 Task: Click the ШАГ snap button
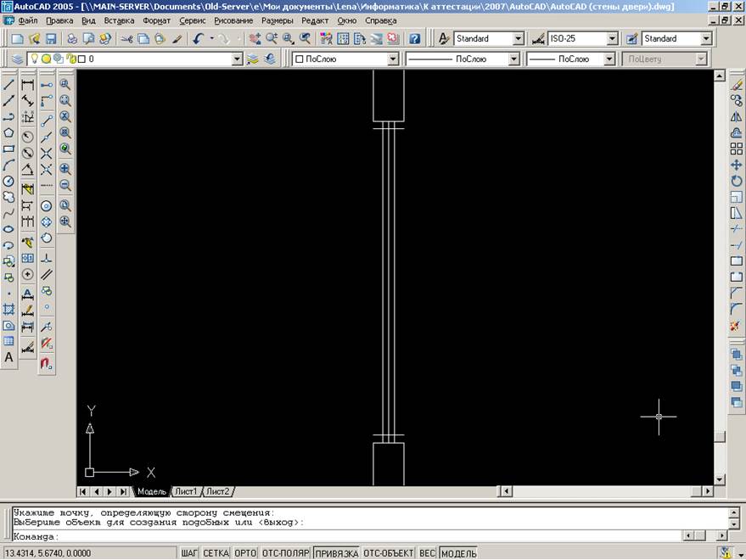click(x=189, y=553)
